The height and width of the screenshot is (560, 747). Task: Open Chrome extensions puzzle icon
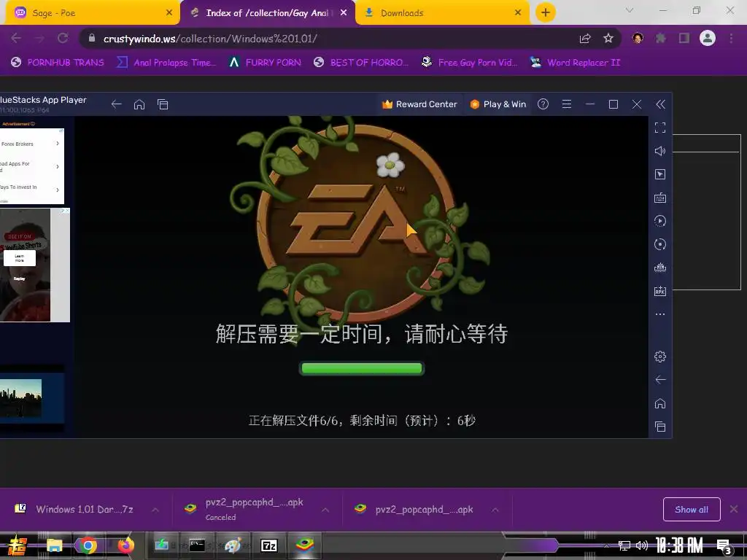coord(661,38)
